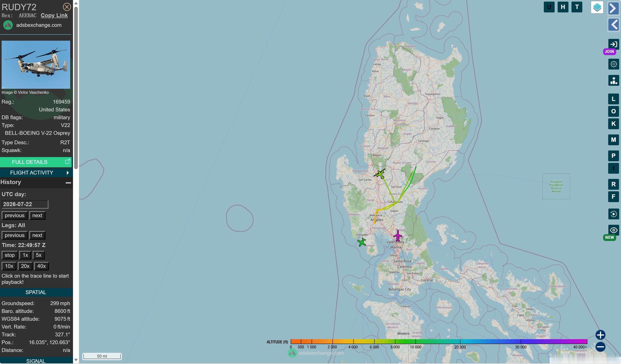Go to previous UTC day
The image size is (621, 364).
[x=15, y=216]
